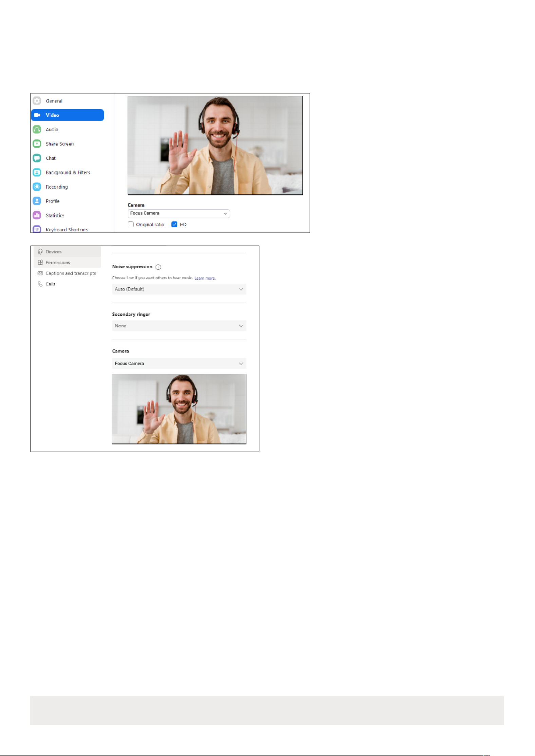Click the Chat bubble icon
535x756 pixels.
37,158
